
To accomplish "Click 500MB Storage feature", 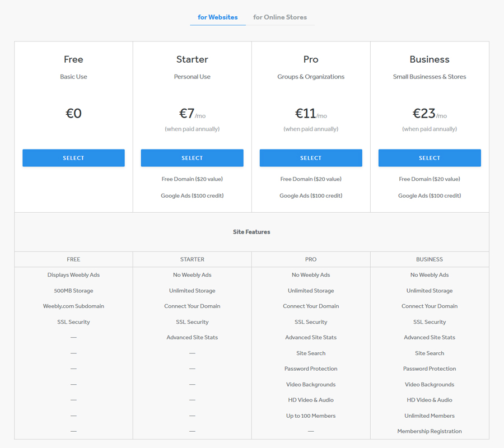I will (73, 291).
